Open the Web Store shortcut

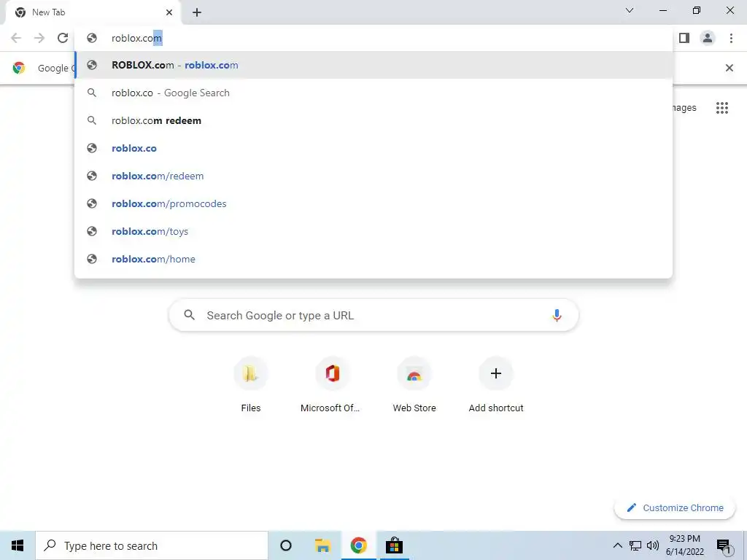[x=414, y=385]
